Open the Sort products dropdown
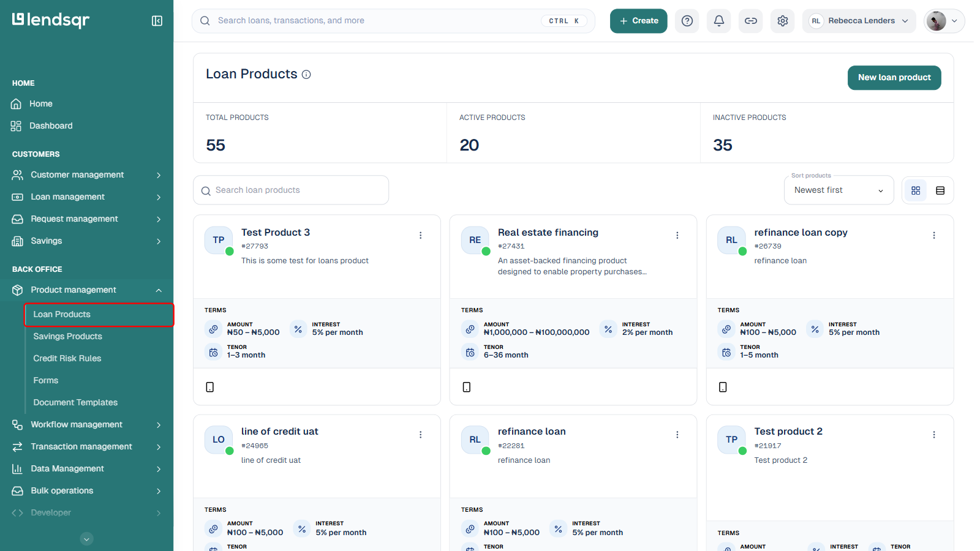Screen dimensions: 980x551 tap(839, 190)
